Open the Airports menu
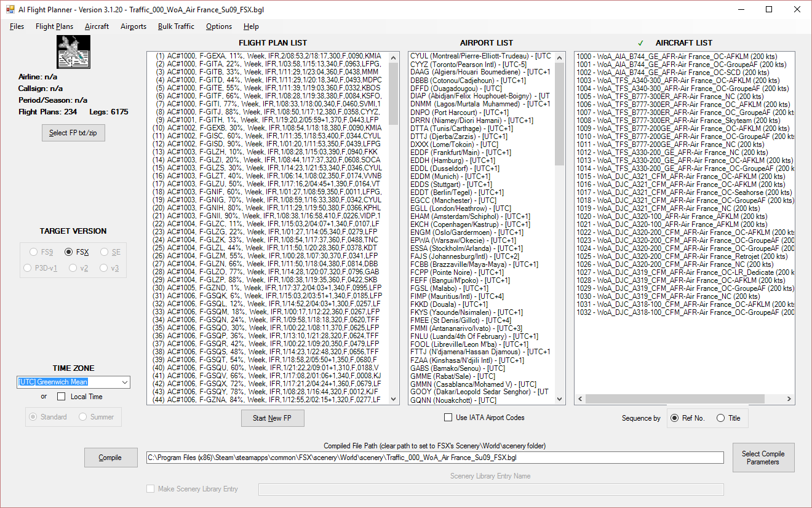 tap(133, 26)
